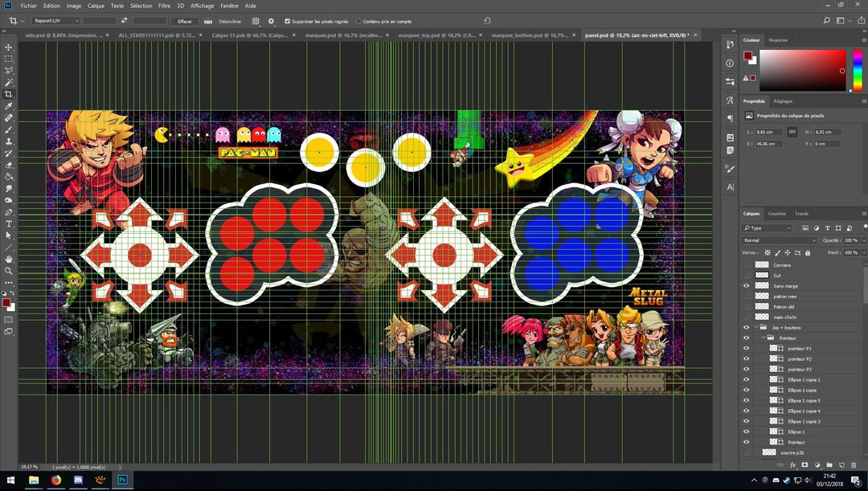Create a new layer group
Viewport: 868px width, 491px height.
pyautogui.click(x=829, y=465)
